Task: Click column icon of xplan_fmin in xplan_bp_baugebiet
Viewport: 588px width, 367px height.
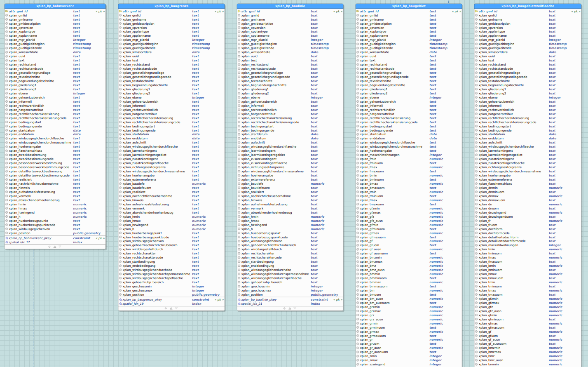Action: pyautogui.click(x=358, y=159)
